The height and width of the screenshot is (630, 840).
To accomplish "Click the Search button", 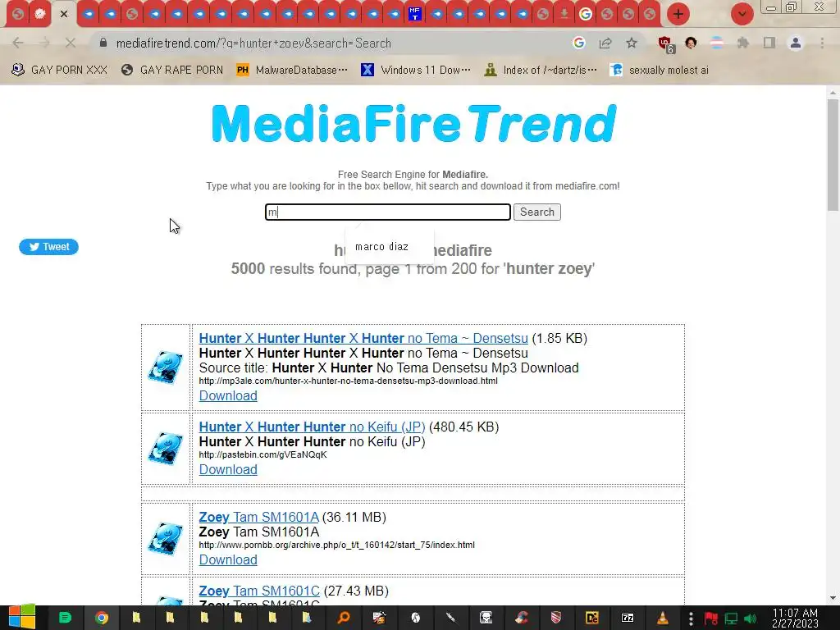I will click(x=536, y=212).
